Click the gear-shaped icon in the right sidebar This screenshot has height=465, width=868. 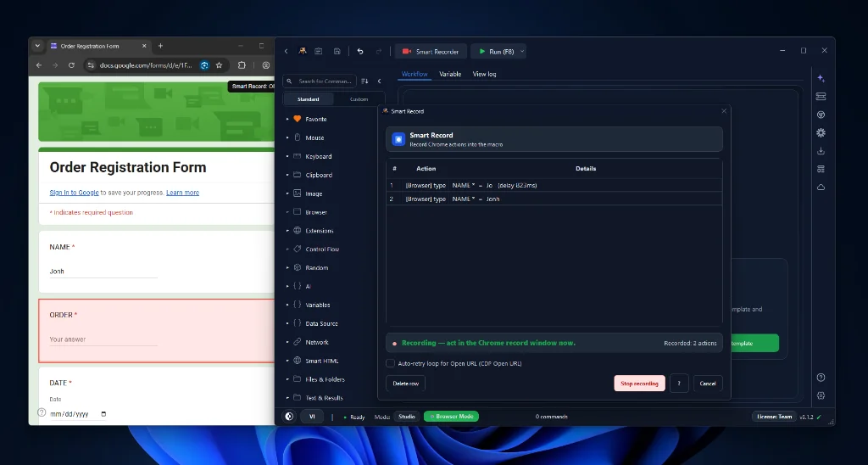tap(821, 132)
